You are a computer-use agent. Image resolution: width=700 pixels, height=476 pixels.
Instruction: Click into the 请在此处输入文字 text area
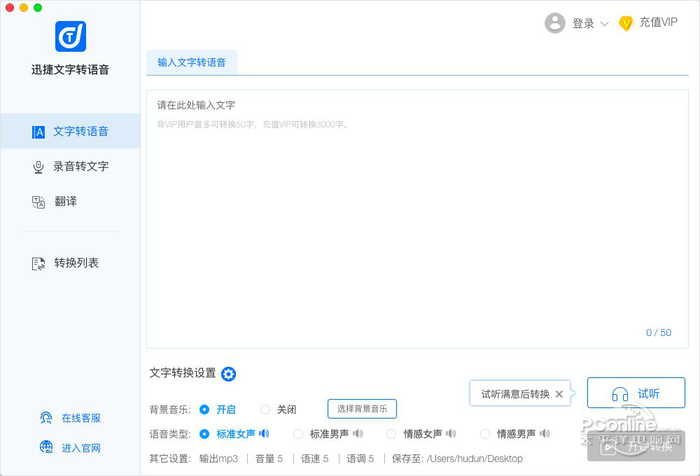tap(417, 219)
